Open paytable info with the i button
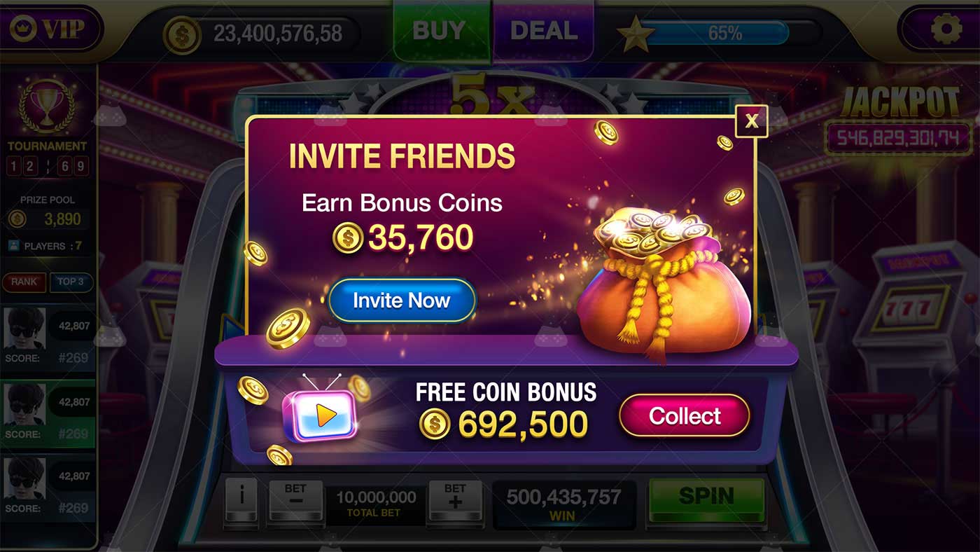This screenshot has width=980, height=552. [242, 499]
